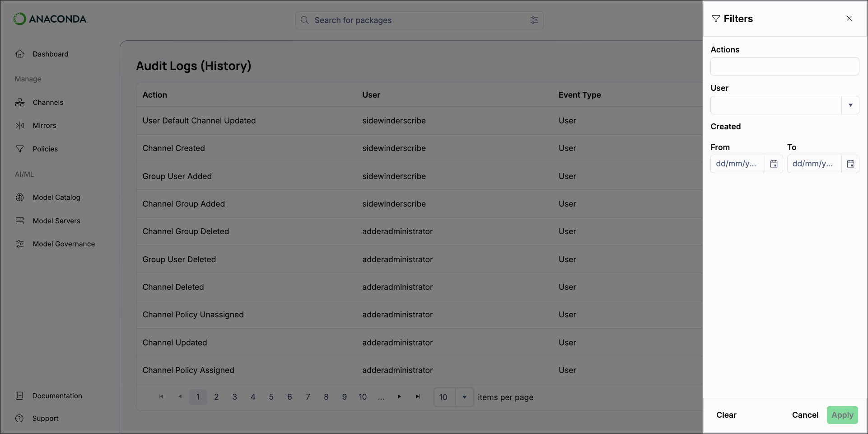The image size is (868, 434).
Task: Open the Model Catalog
Action: click(x=56, y=197)
